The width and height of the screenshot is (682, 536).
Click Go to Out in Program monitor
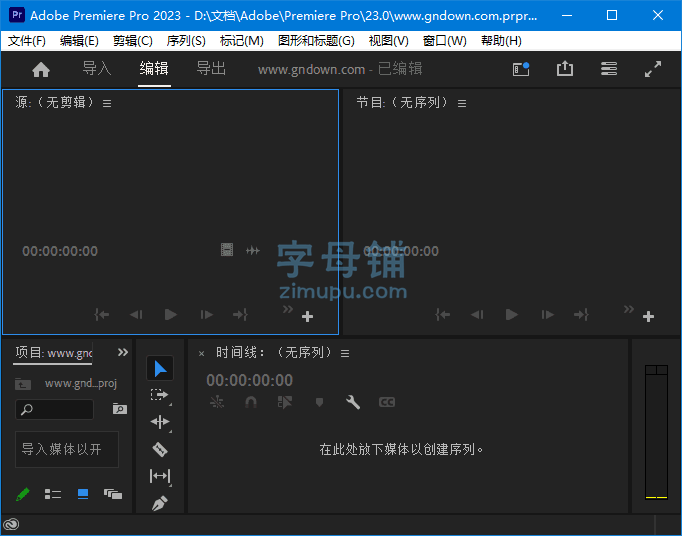[582, 314]
